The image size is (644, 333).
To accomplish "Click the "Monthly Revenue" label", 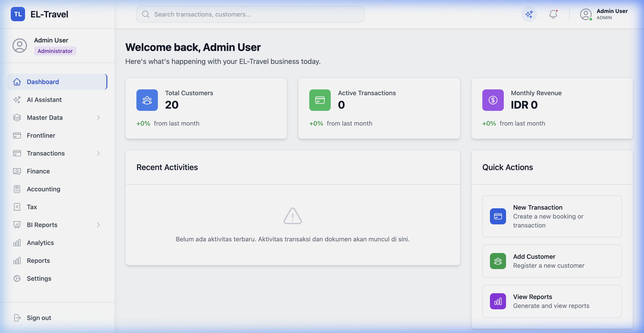I will [x=536, y=93].
